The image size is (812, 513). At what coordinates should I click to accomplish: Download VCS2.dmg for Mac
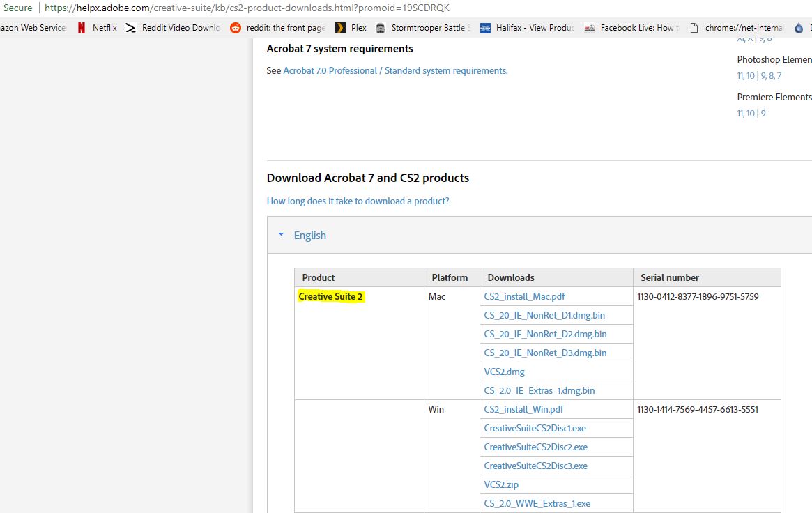tap(504, 372)
